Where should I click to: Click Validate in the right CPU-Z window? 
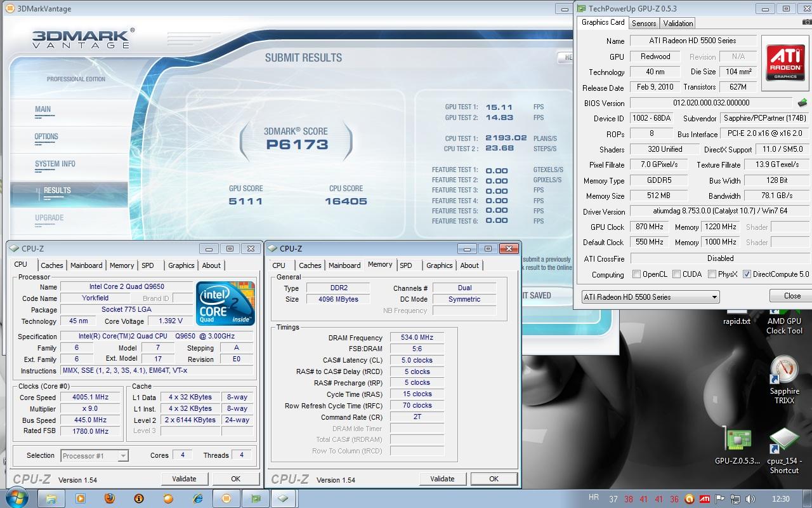(x=442, y=479)
